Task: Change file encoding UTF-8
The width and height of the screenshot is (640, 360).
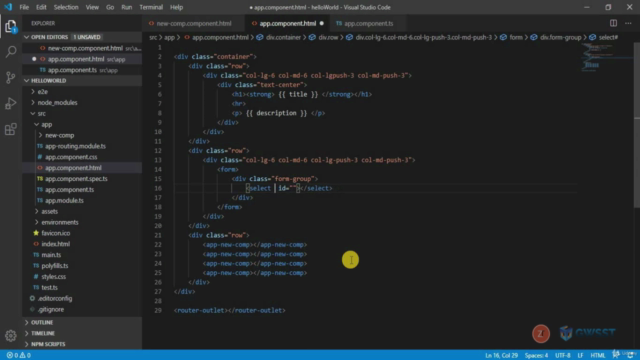Action: pyautogui.click(x=563, y=355)
